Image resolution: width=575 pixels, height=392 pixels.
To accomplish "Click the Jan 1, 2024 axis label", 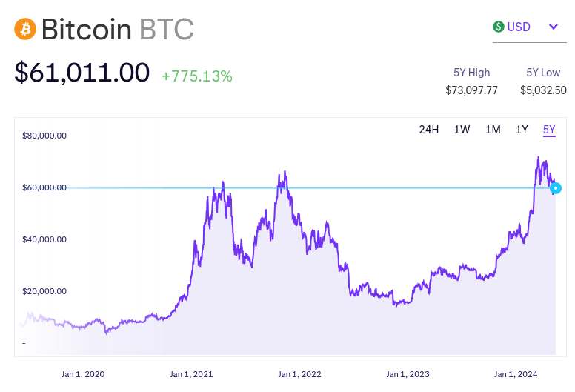I will 516,374.
